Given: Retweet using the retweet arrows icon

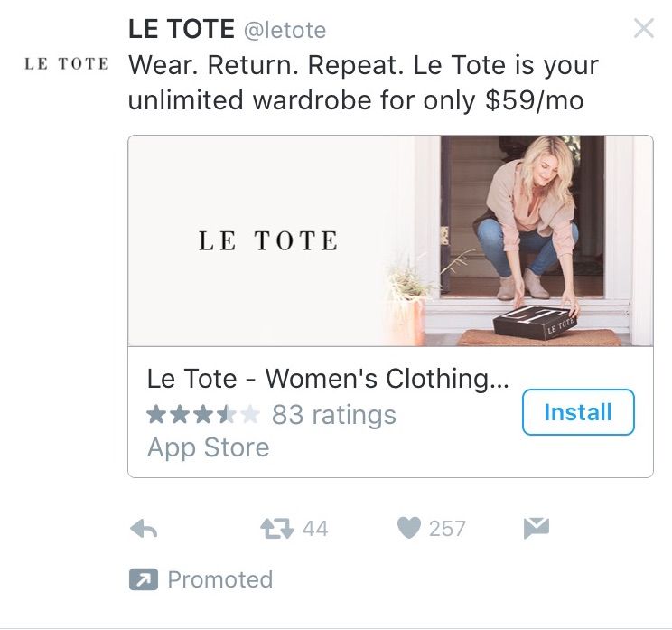Looking at the screenshot, I should click(277, 529).
